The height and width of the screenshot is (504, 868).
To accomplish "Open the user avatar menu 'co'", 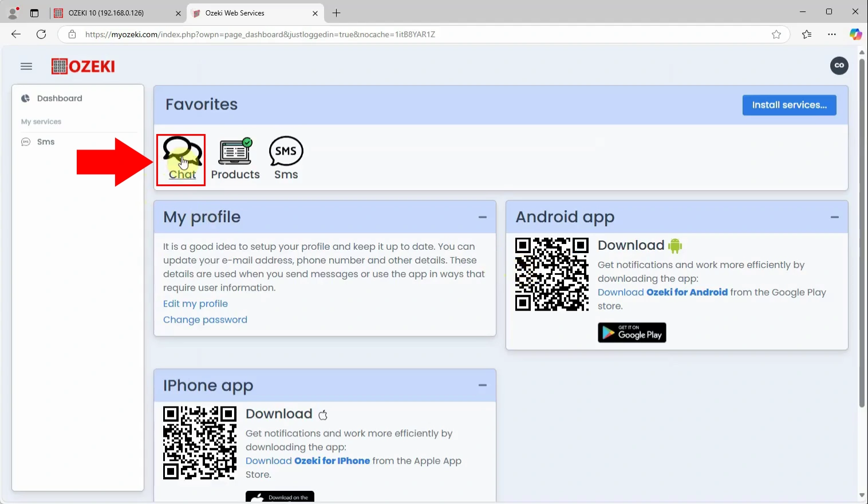I will (x=839, y=65).
